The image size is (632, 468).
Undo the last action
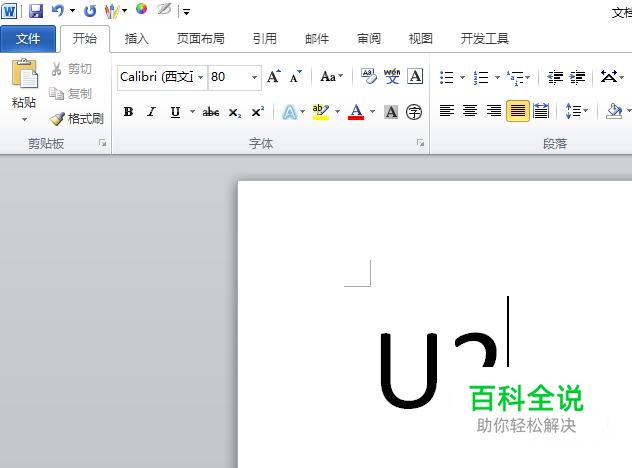pyautogui.click(x=58, y=11)
